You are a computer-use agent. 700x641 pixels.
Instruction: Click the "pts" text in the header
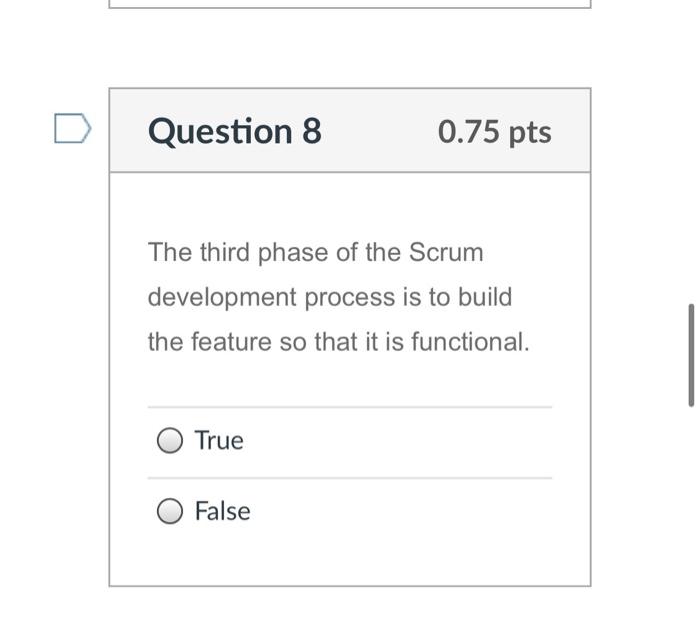(530, 133)
